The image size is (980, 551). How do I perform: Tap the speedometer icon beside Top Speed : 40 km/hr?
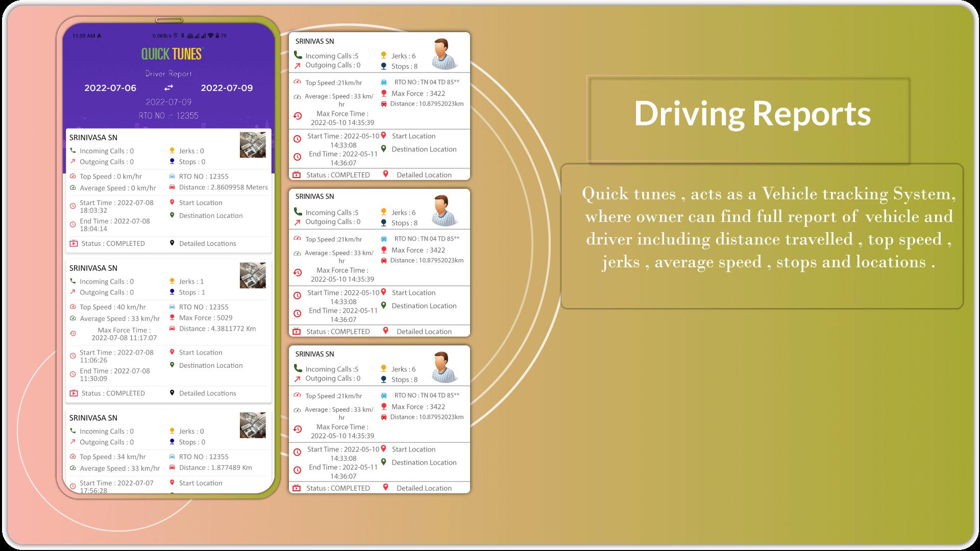[x=72, y=307]
